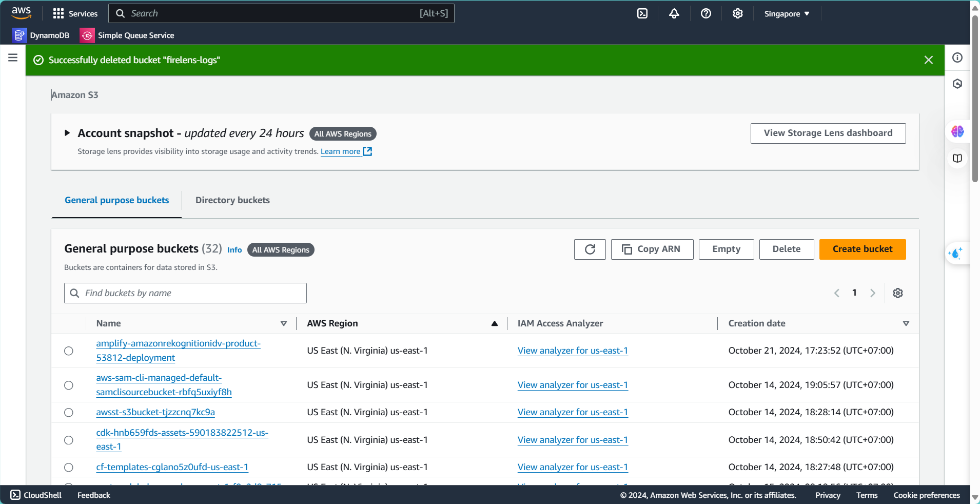Click the Copy ARN button
Screen dimensions: 980x504
point(652,249)
